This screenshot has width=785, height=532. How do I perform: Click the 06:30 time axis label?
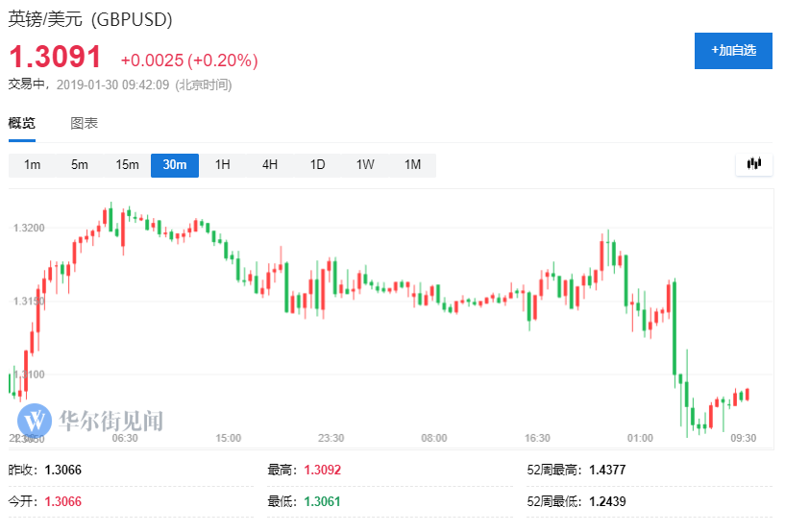(x=125, y=438)
